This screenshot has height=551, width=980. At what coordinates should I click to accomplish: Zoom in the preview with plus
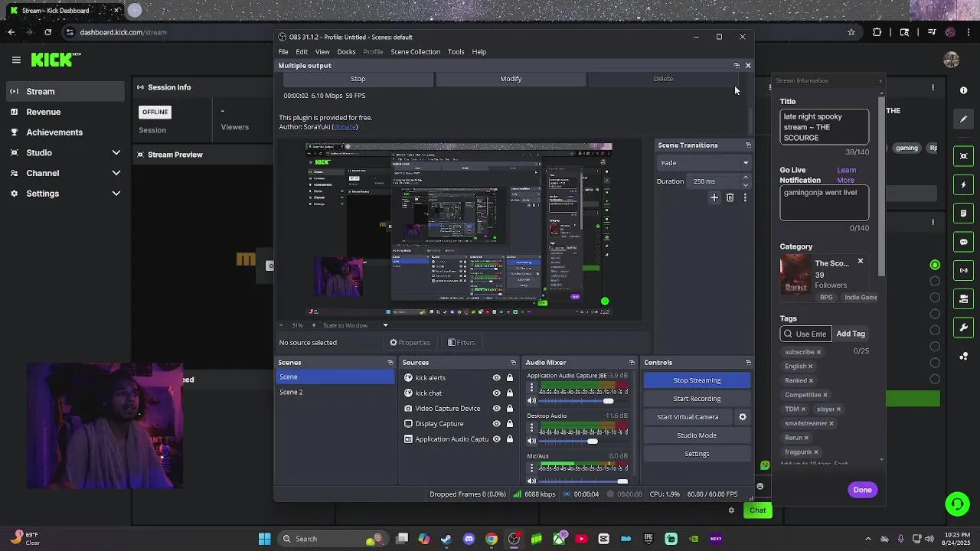coord(313,325)
